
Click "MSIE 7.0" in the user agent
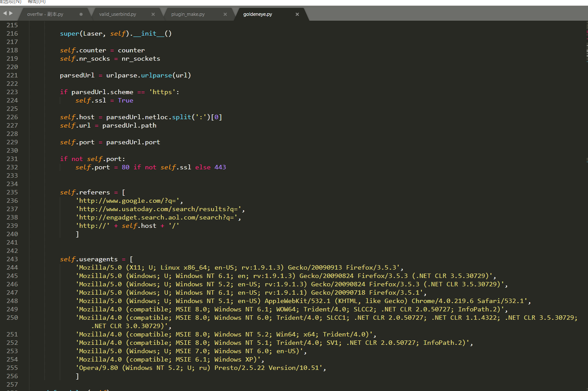click(191, 351)
